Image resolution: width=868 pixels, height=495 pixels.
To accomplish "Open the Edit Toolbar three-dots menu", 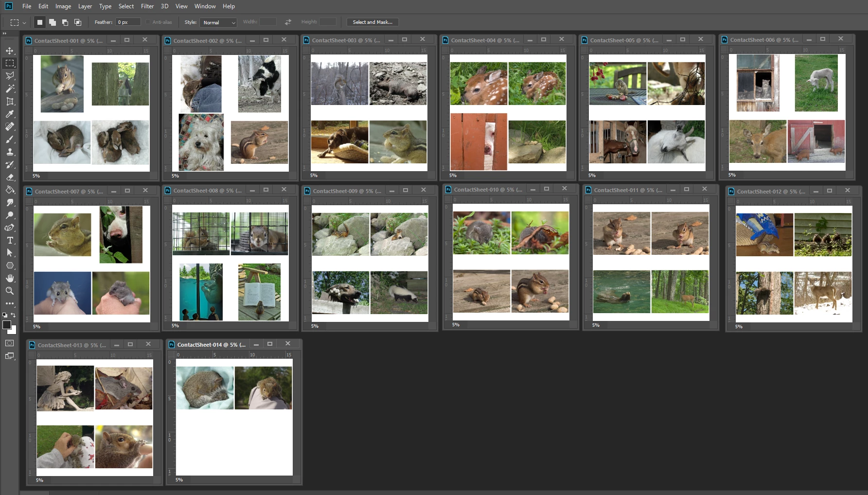I will click(10, 303).
